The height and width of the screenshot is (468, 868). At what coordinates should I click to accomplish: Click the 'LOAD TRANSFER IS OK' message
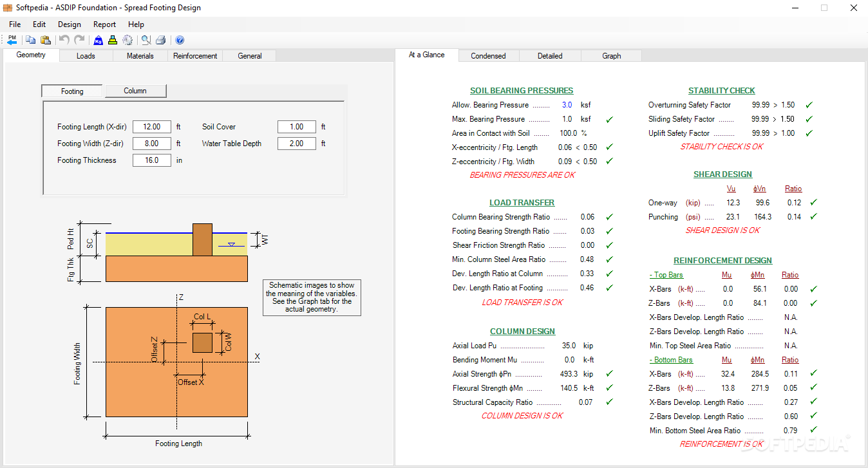click(522, 303)
